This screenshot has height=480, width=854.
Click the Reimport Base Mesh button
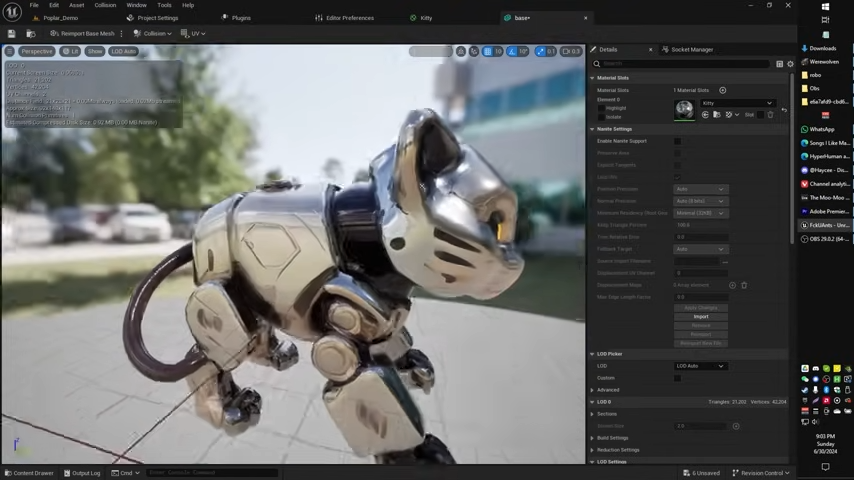click(x=82, y=33)
